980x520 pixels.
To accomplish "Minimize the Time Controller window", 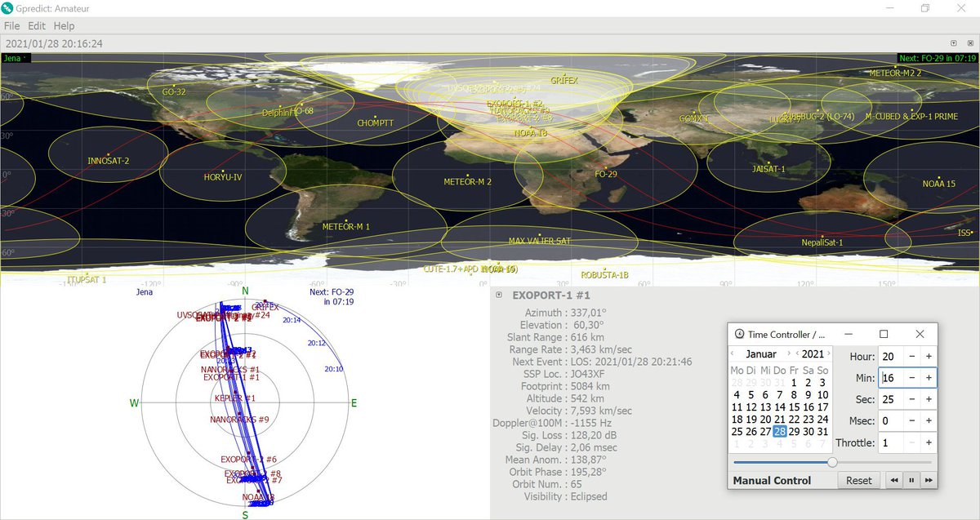I will (847, 334).
